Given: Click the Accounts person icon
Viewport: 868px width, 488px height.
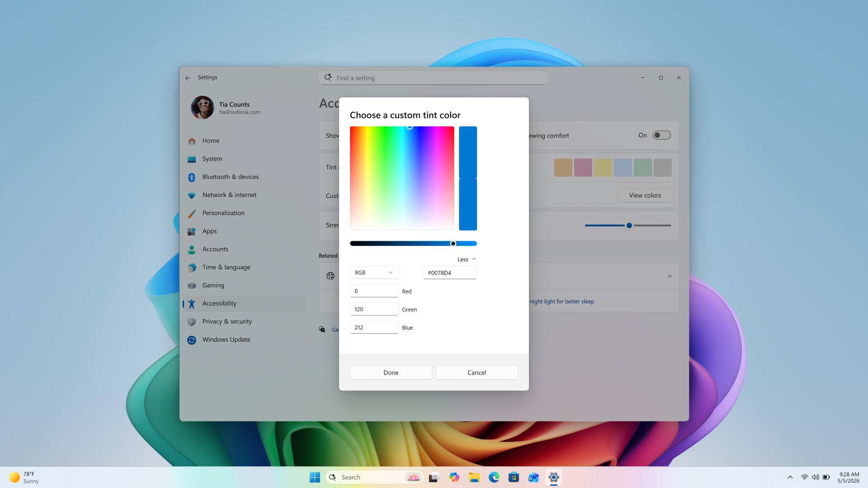Looking at the screenshot, I should 192,249.
